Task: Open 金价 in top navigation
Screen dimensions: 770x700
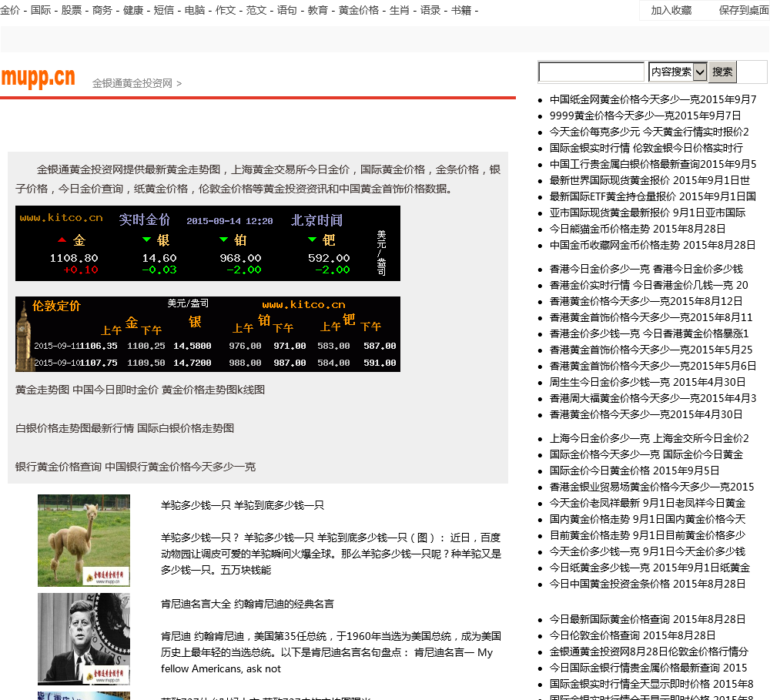Action: pyautogui.click(x=10, y=10)
